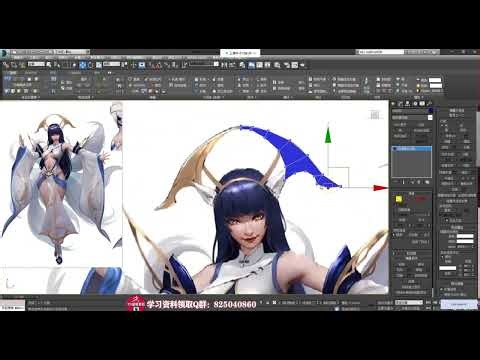Open the Curve Editor icon
Image resolution: width=480 pixels, height=360 pixels.
(260, 65)
